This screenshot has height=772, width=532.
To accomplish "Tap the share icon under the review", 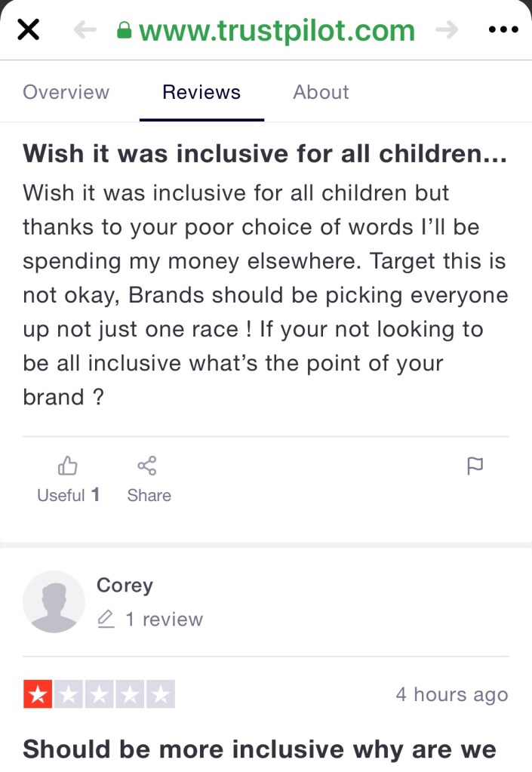I will [147, 466].
